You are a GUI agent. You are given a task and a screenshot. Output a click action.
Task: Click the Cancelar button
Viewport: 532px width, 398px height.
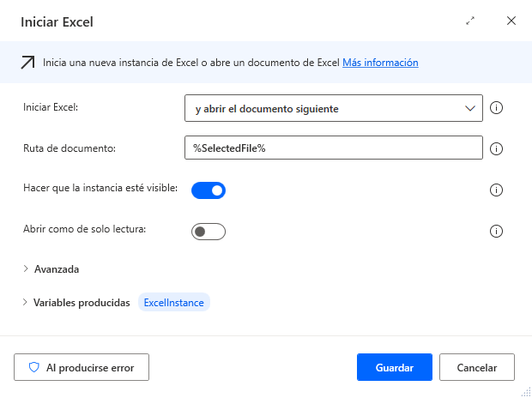click(477, 367)
